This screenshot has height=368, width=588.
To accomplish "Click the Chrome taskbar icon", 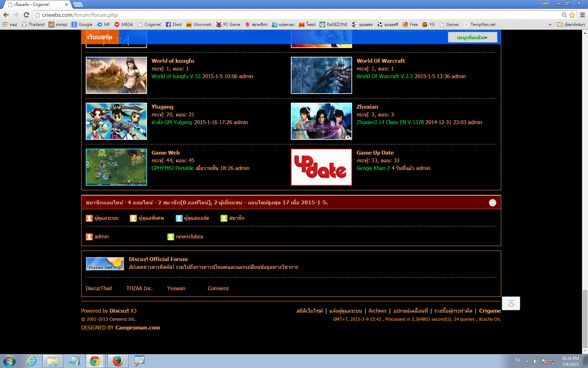I will [95, 361].
